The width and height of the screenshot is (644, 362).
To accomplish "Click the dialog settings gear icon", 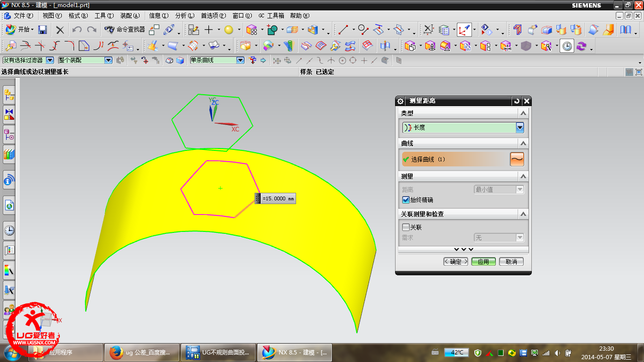I will click(400, 101).
